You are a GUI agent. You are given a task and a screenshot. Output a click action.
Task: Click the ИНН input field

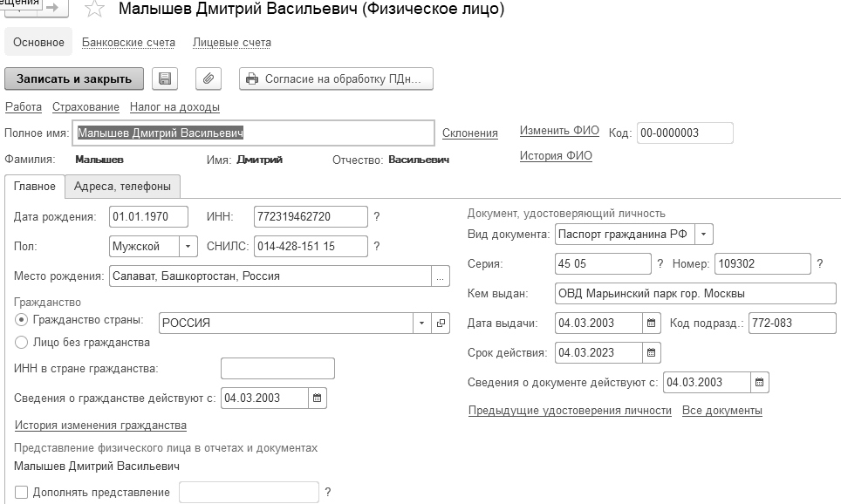311,217
